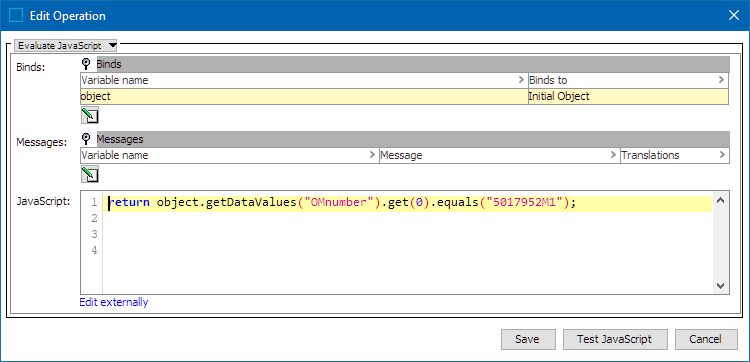Image resolution: width=750 pixels, height=362 pixels.
Task: Click the JavaScript editor scroll down arrow
Action: point(721,285)
